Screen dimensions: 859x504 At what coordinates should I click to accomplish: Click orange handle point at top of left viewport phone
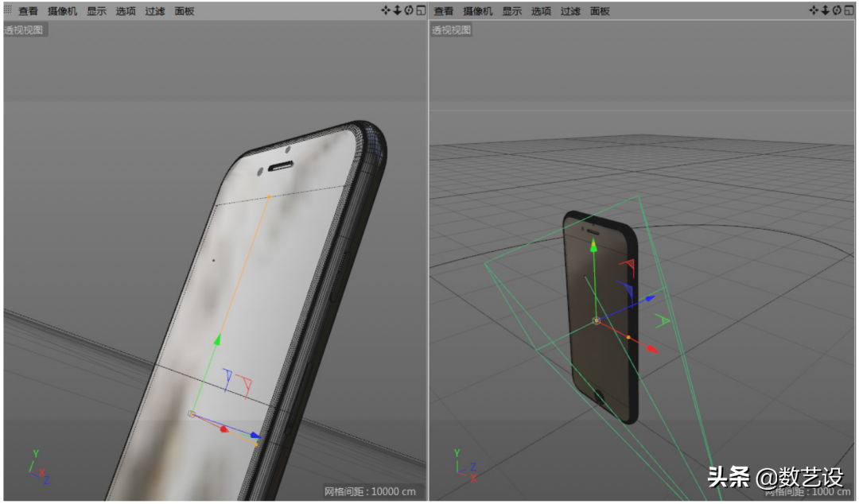coord(269,196)
